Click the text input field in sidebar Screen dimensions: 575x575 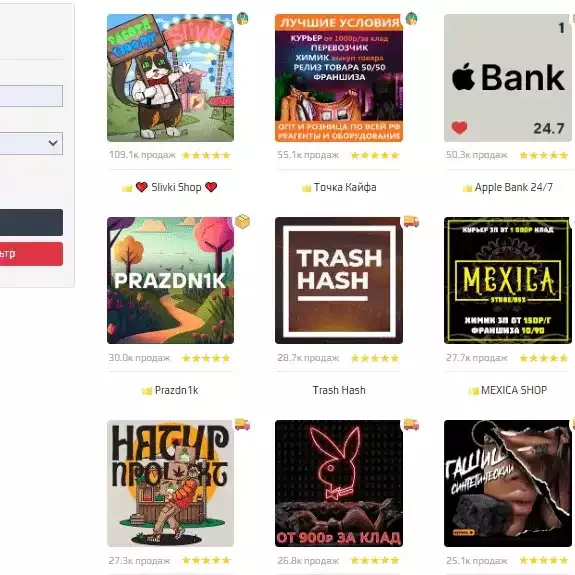31,96
